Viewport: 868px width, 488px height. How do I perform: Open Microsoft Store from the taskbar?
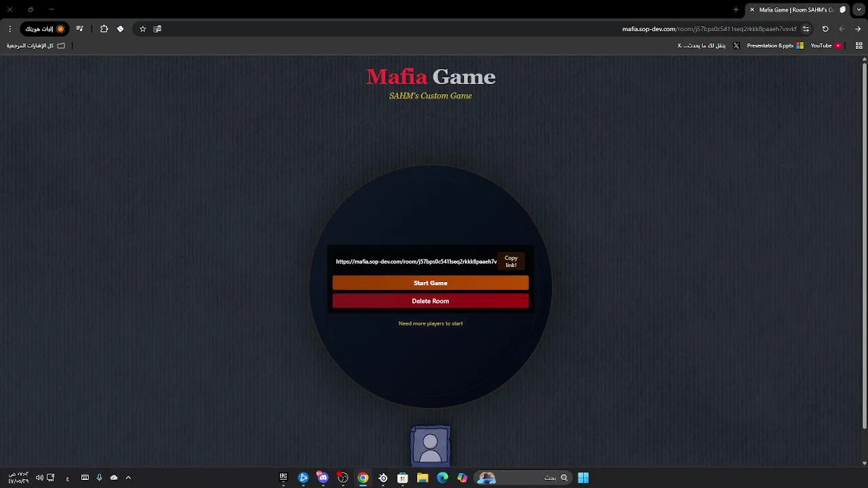[x=403, y=478]
